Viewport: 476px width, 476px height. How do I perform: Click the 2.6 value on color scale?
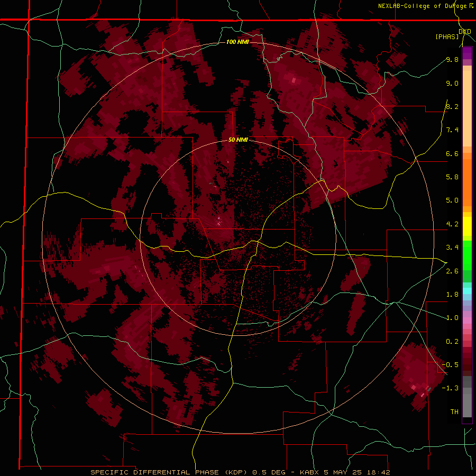coord(452,271)
